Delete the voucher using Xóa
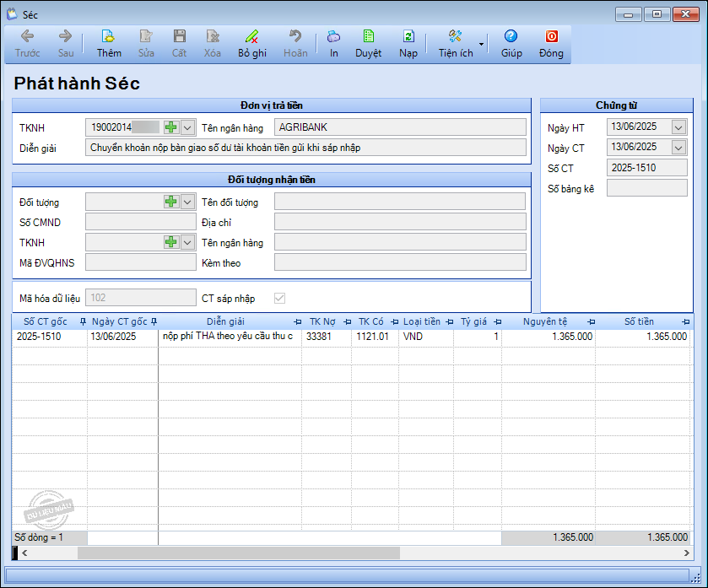This screenshot has width=708, height=588. tap(212, 44)
